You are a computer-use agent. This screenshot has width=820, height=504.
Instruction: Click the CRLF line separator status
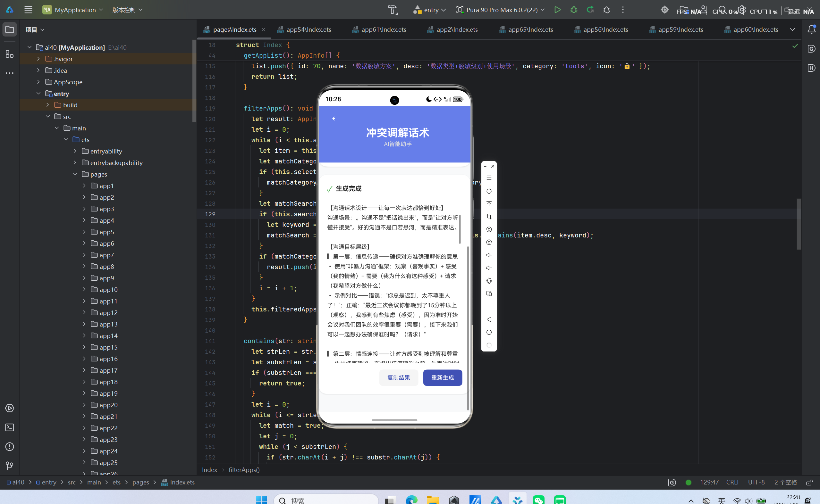coord(733,482)
